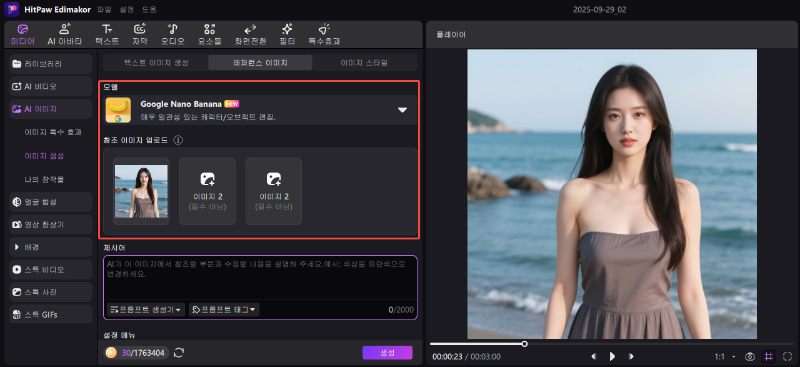Click the purple Generate (생성) button

click(x=387, y=353)
